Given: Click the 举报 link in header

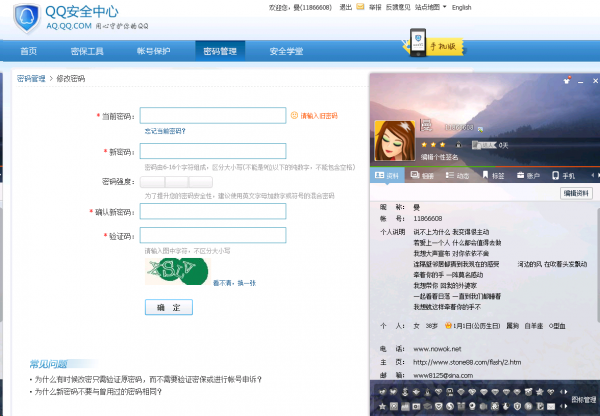Looking at the screenshot, I should pyautogui.click(x=375, y=7).
